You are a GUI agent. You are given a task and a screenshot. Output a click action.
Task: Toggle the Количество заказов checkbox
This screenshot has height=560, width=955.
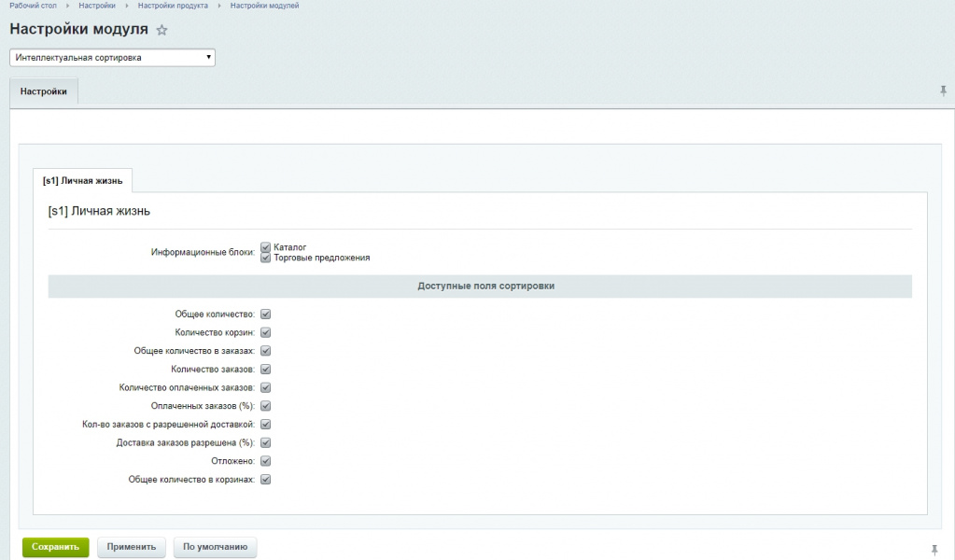pos(265,370)
